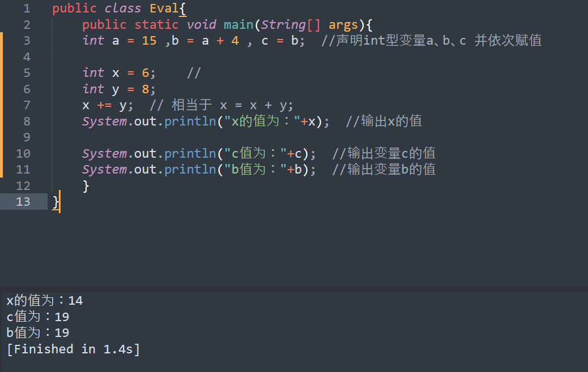Click the 'static' keyword on line 2
The height and width of the screenshot is (372, 588).
(156, 25)
